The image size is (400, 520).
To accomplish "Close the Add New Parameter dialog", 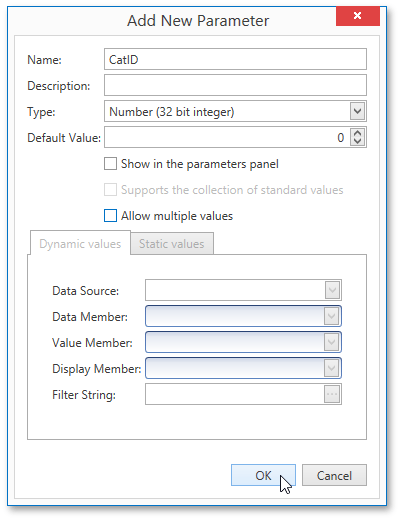I will click(x=358, y=16).
